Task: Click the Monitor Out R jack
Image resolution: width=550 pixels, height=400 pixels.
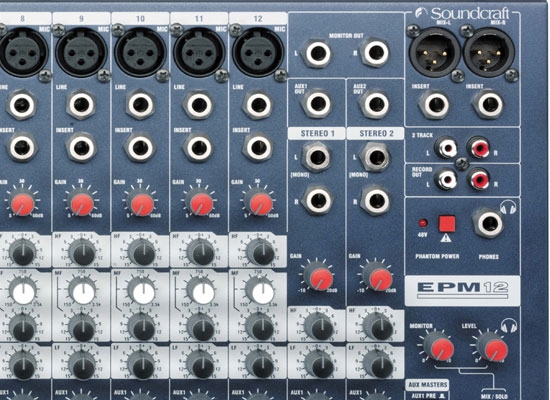Action: pyautogui.click(x=376, y=53)
